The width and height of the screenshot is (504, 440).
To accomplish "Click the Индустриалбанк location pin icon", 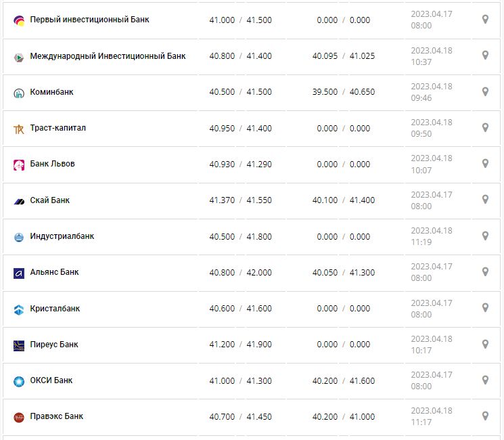I will pos(485,236).
